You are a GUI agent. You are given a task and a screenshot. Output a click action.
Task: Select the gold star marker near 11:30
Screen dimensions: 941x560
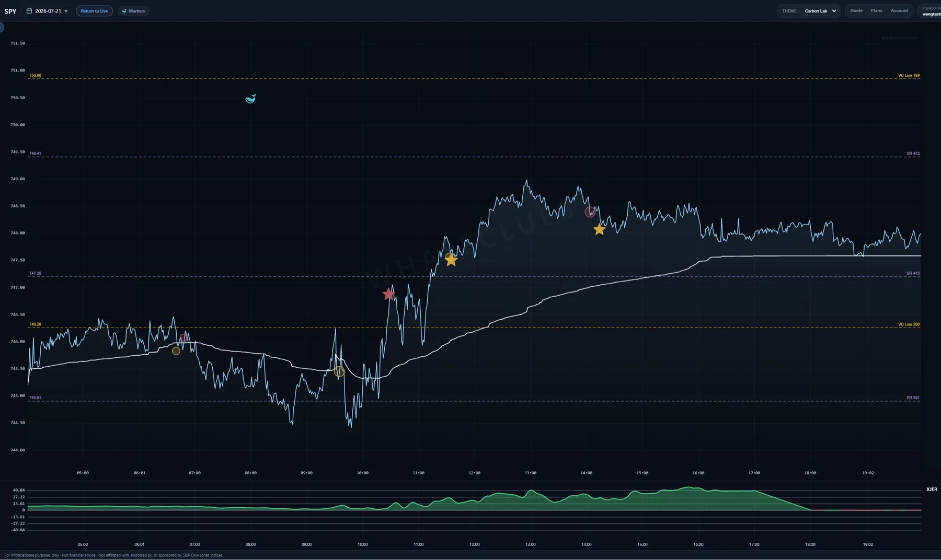tap(451, 260)
